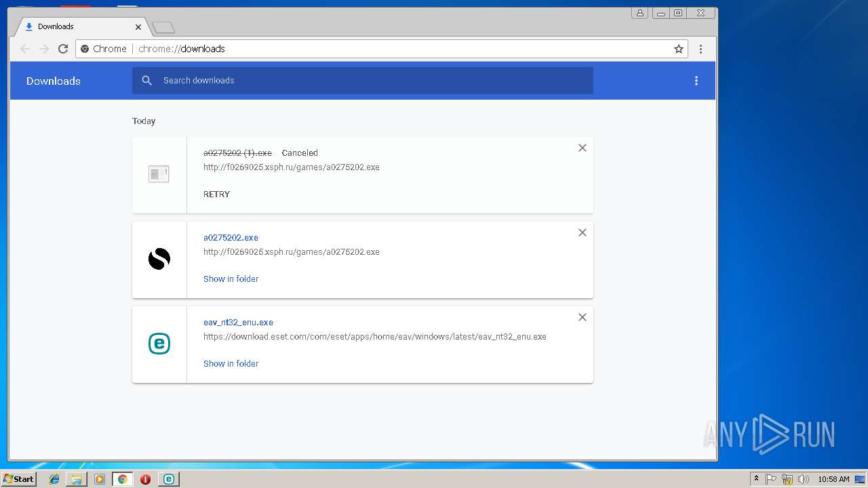Open Windows Explorer from taskbar
The width and height of the screenshot is (868, 488).
click(x=77, y=479)
